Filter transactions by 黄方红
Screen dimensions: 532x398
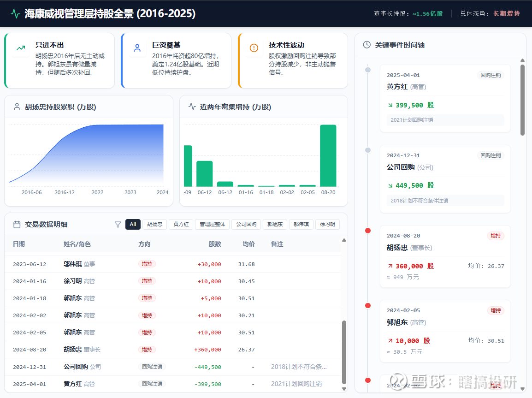point(181,224)
